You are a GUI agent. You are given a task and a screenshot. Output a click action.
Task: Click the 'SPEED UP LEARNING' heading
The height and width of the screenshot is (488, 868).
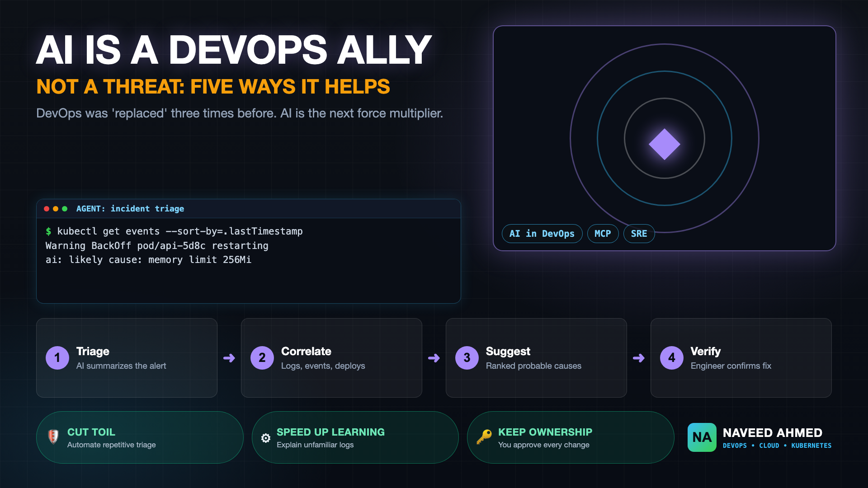[x=330, y=432]
